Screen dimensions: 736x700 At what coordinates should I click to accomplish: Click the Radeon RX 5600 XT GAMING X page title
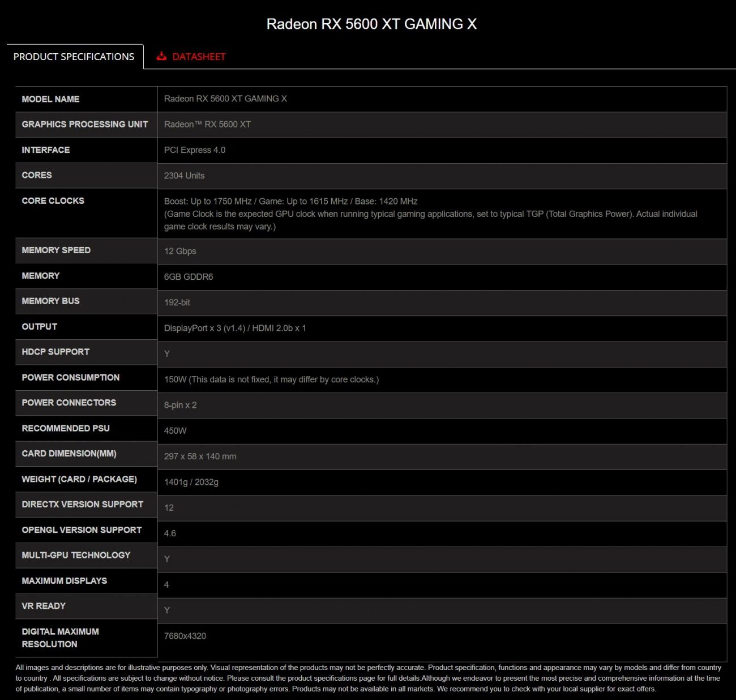371,24
